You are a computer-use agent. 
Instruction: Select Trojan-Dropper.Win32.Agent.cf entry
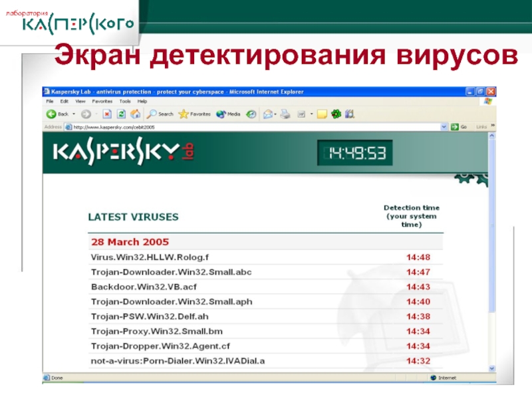click(160, 346)
